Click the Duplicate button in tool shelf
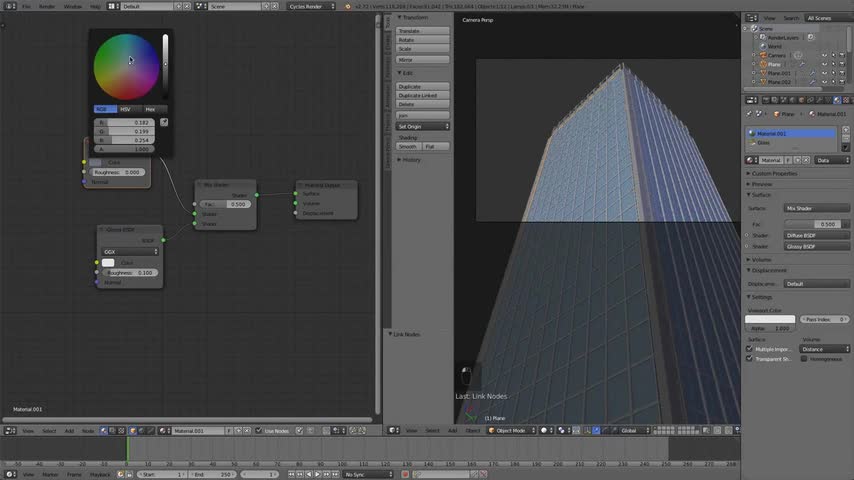854x480 pixels. click(x=423, y=87)
